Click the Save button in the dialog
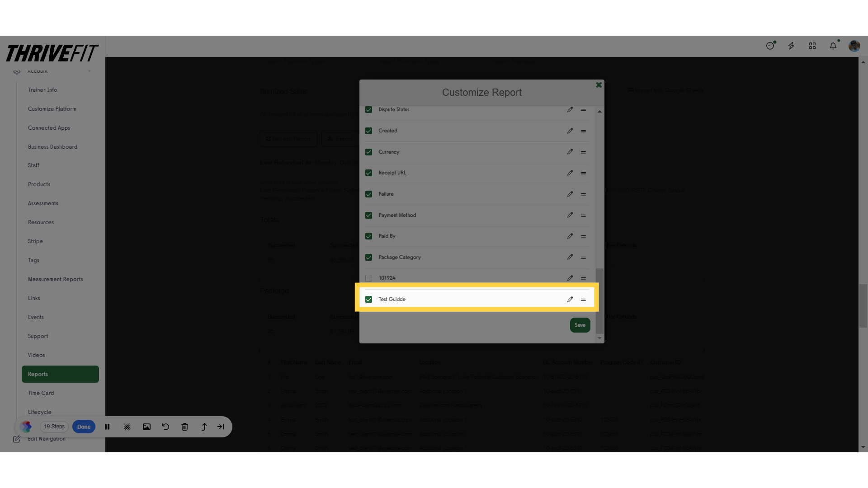The height and width of the screenshot is (488, 868). point(580,325)
